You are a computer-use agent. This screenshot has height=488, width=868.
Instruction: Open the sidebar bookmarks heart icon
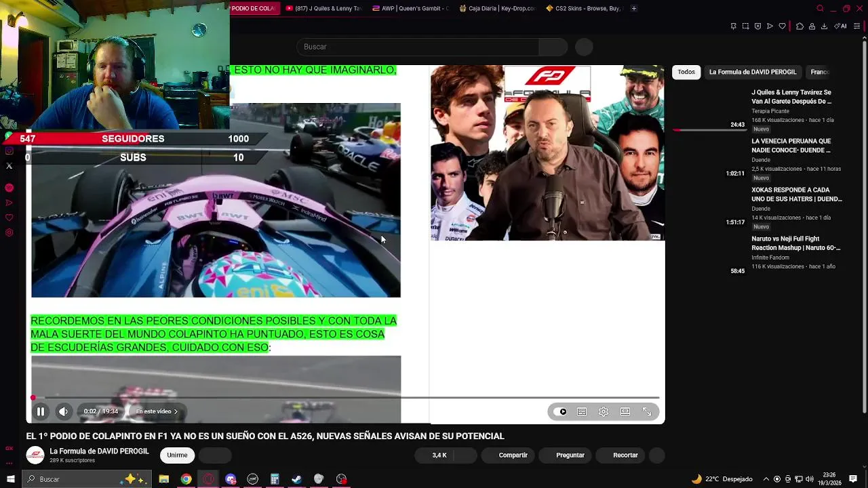click(x=9, y=218)
